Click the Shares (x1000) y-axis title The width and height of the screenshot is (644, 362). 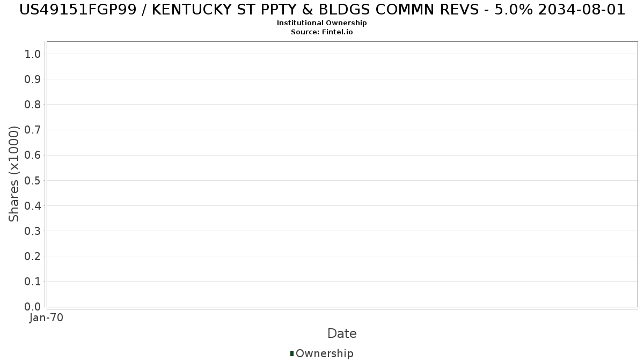pos(14,174)
